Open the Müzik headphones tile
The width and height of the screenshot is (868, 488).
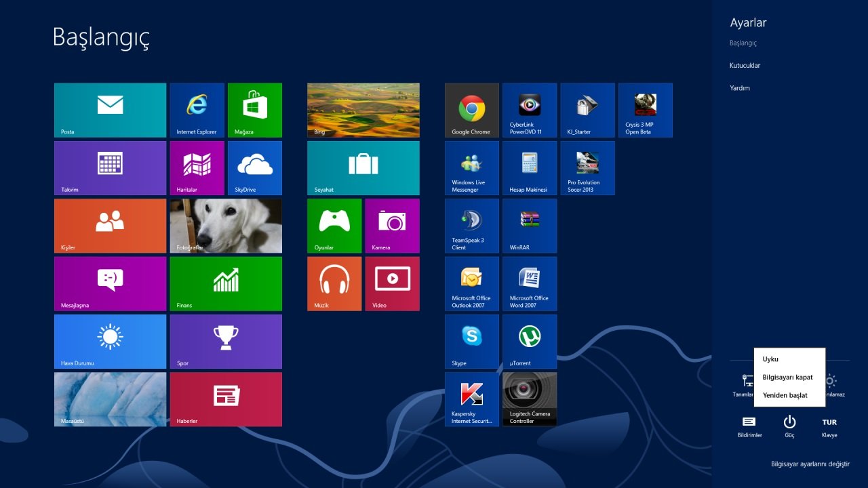(x=334, y=284)
